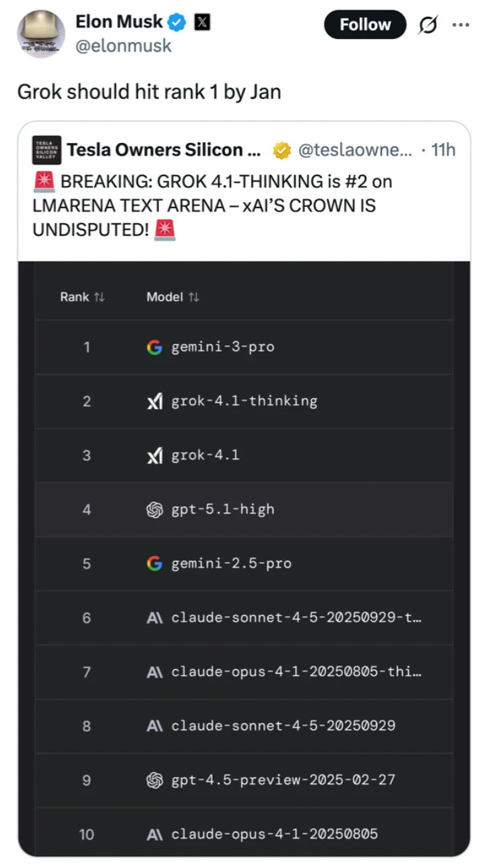Click the gold verified badge

pyautogui.click(x=281, y=150)
